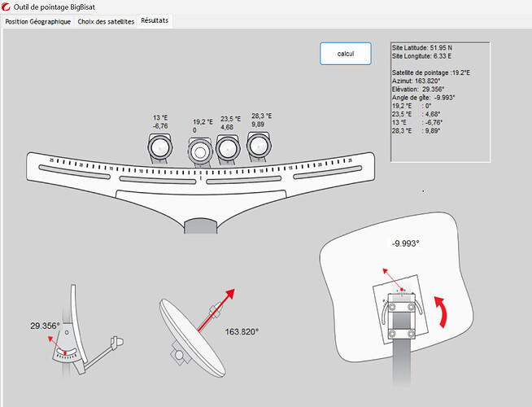The image size is (532, 407).
Task: Click the calcul button
Action: (346, 54)
